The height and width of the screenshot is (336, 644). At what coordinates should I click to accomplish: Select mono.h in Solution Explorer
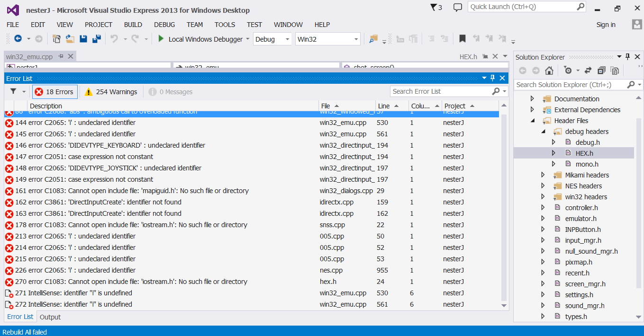coord(587,164)
